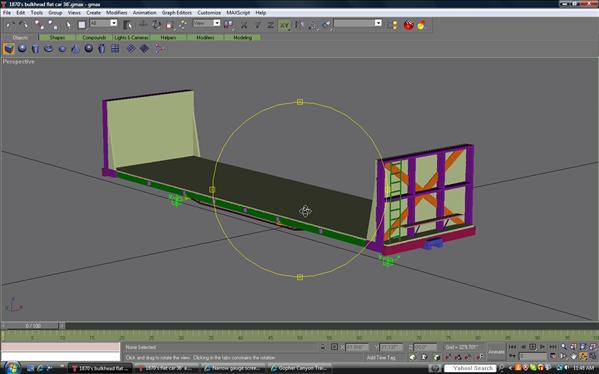Screen dimensions: 599x374
Task: Click the 0 / 100 time slider handle
Action: coord(33,326)
